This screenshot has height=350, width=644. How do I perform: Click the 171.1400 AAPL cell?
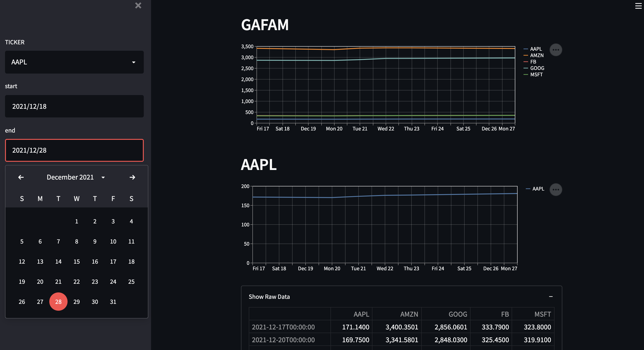tap(351, 327)
